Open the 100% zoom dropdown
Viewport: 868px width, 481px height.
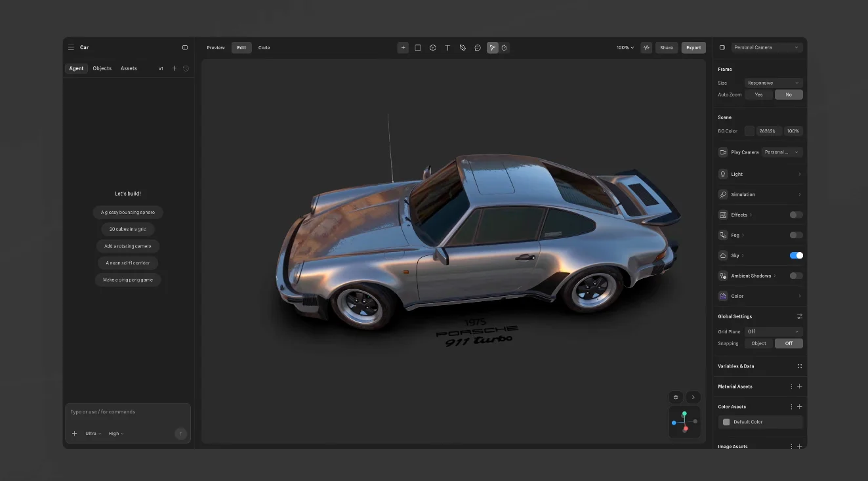(625, 47)
